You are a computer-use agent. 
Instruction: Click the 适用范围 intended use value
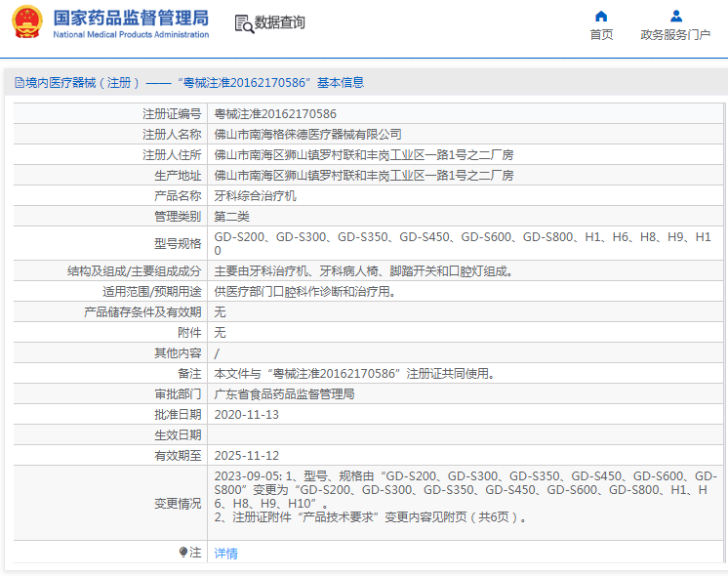(x=304, y=291)
